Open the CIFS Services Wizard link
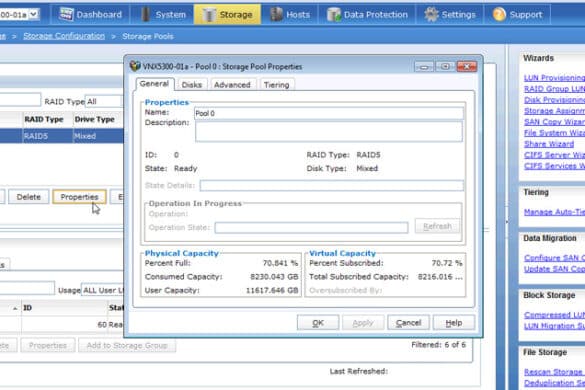This screenshot has height=390, width=585. click(554, 166)
